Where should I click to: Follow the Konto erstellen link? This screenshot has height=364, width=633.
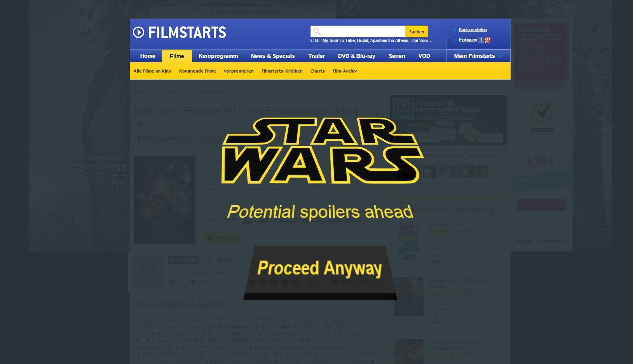[x=473, y=29]
